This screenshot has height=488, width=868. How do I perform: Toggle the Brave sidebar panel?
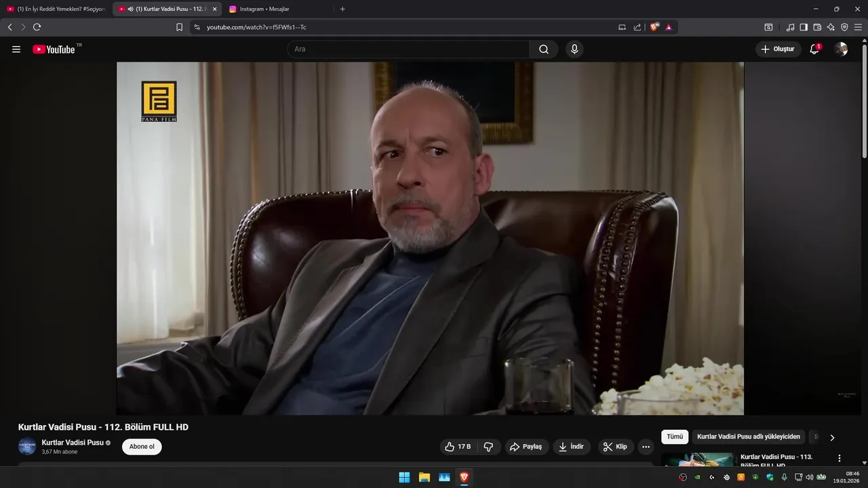click(804, 27)
